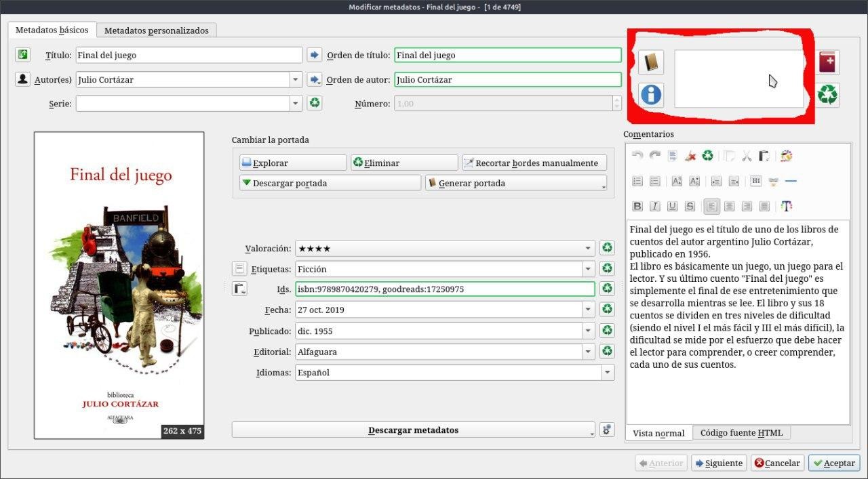Toggle center text alignment
The height and width of the screenshot is (479, 868).
(730, 206)
